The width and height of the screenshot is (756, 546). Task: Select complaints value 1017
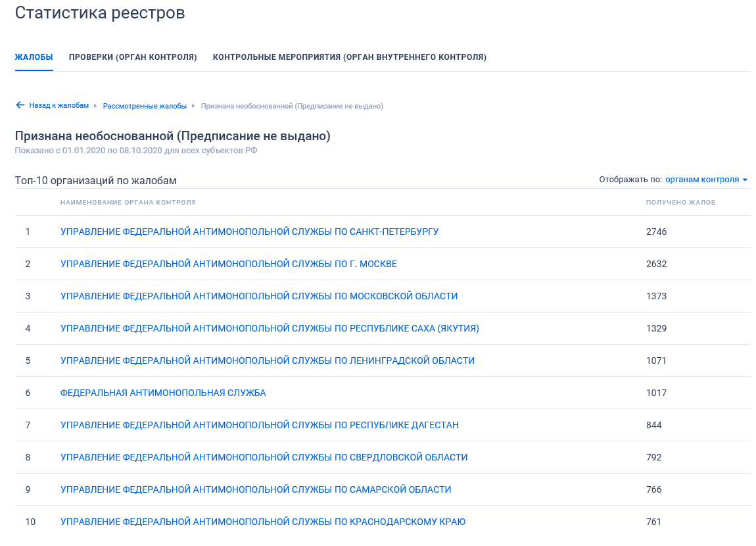[656, 393]
